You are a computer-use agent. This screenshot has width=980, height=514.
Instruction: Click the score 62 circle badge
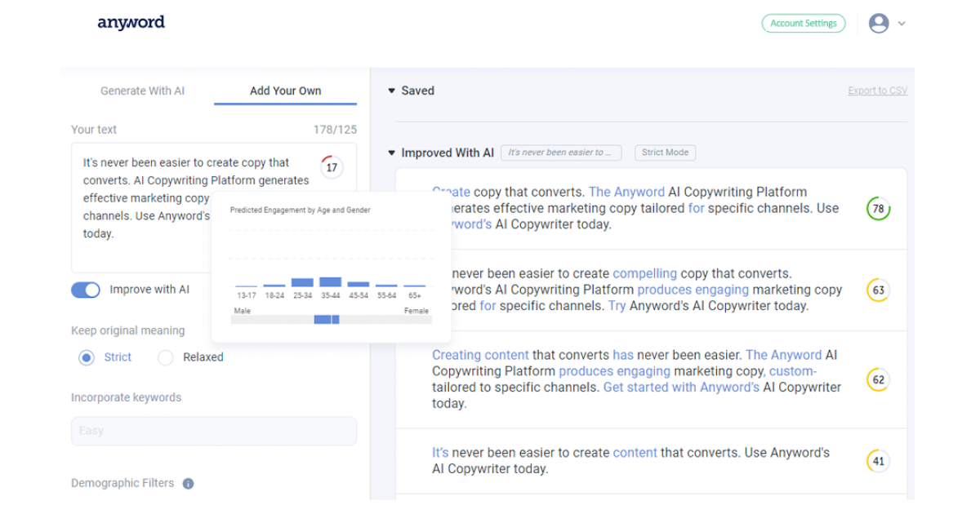click(878, 380)
